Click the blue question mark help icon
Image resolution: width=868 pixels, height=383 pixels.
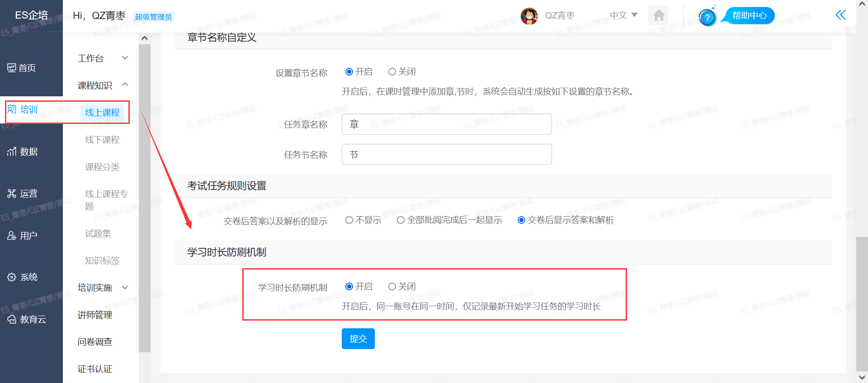click(707, 18)
